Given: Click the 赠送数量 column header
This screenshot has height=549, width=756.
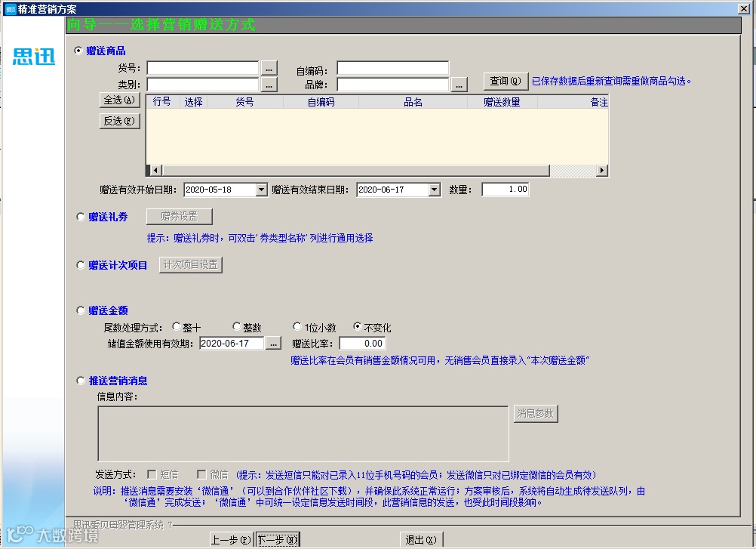Looking at the screenshot, I should [x=502, y=102].
